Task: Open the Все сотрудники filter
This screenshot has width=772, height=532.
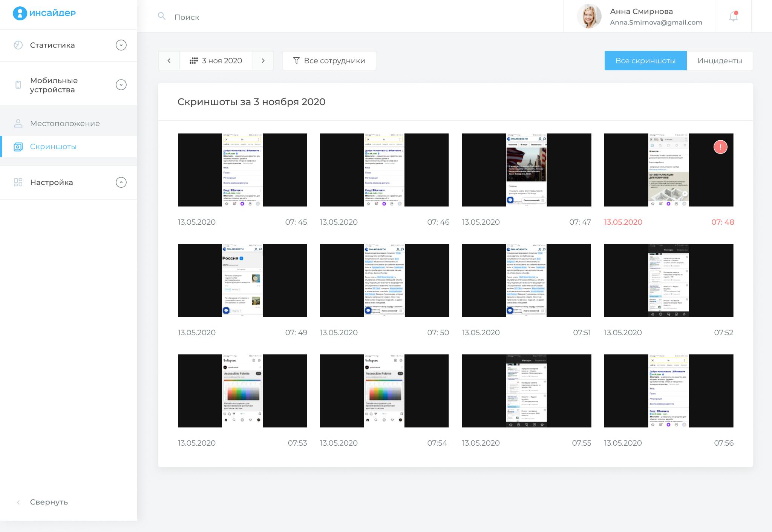Action: coord(329,61)
